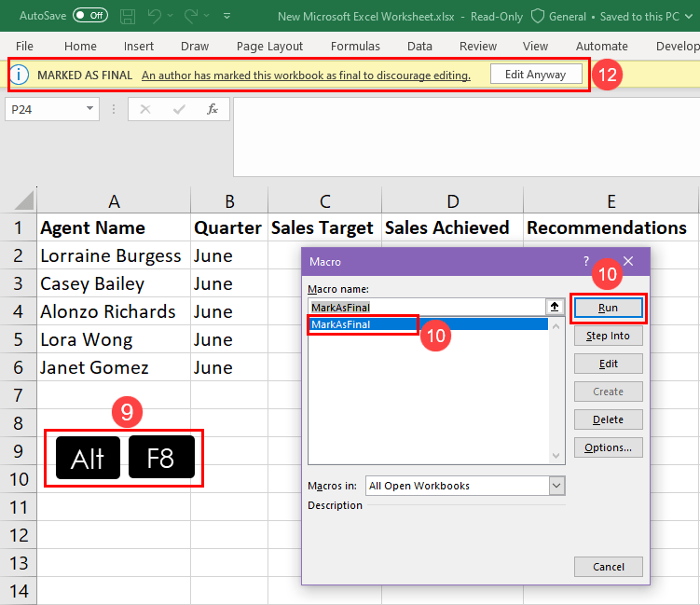The width and height of the screenshot is (700, 605).
Task: Click the Edit Anyway button
Action: pos(536,75)
